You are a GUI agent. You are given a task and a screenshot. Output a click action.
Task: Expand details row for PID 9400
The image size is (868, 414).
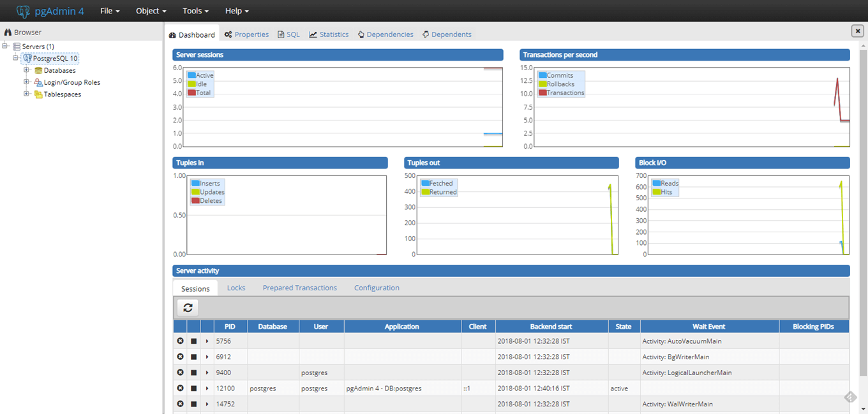point(207,373)
